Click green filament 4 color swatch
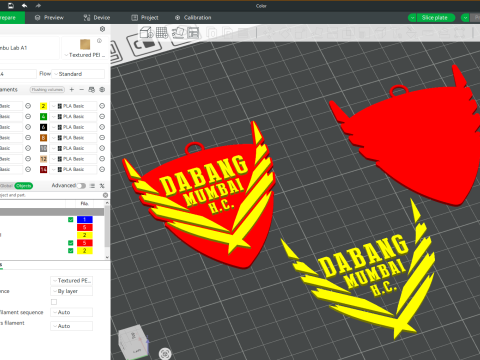480x360 pixels. coord(43,116)
